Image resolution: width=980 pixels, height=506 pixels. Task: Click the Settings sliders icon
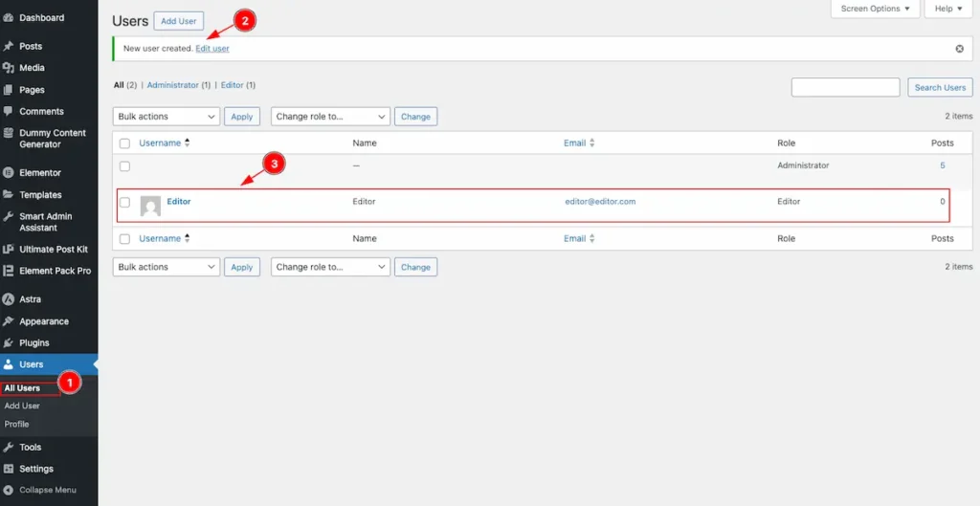(8, 469)
